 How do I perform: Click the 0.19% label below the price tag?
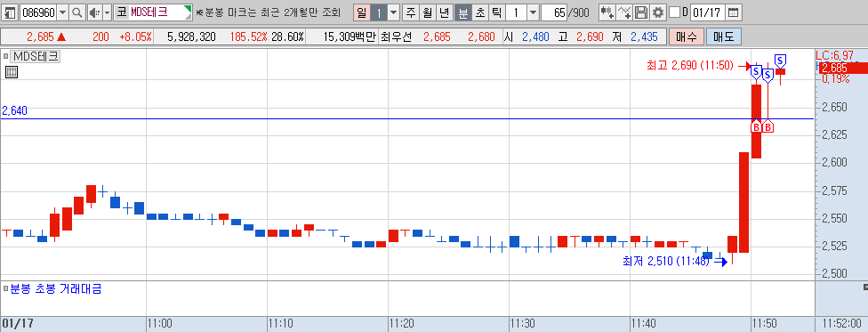835,79
